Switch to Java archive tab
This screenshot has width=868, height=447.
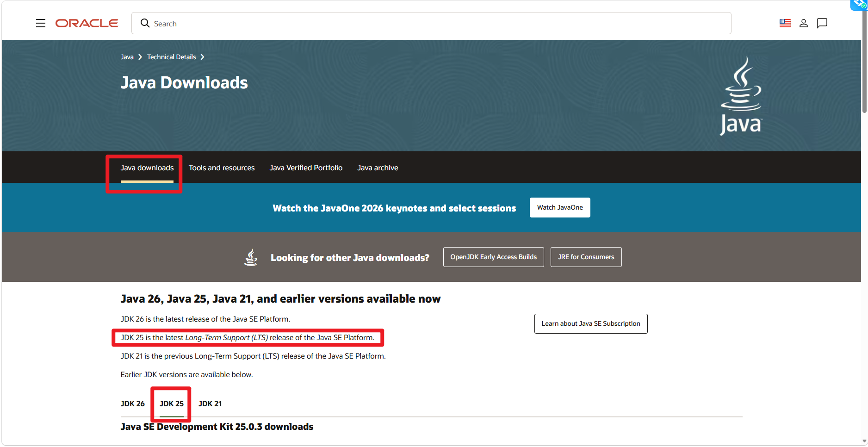click(378, 168)
